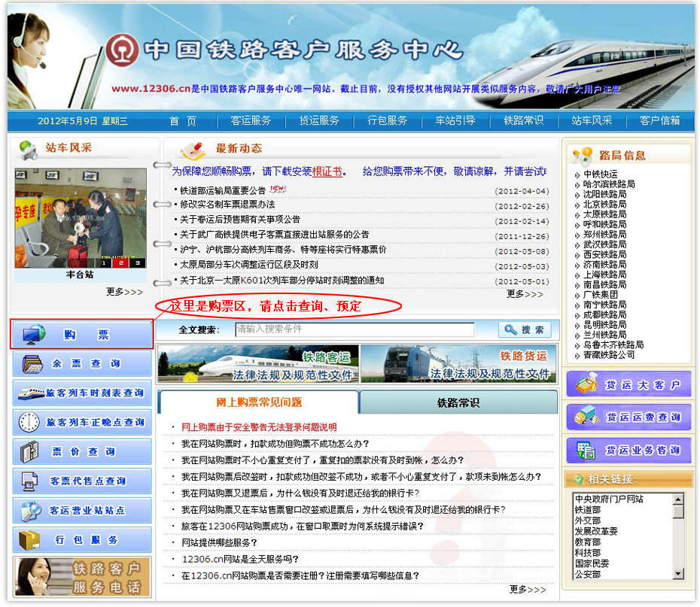Click the 全文搜索 input field
The image size is (700, 607).
pyautogui.click(x=355, y=329)
